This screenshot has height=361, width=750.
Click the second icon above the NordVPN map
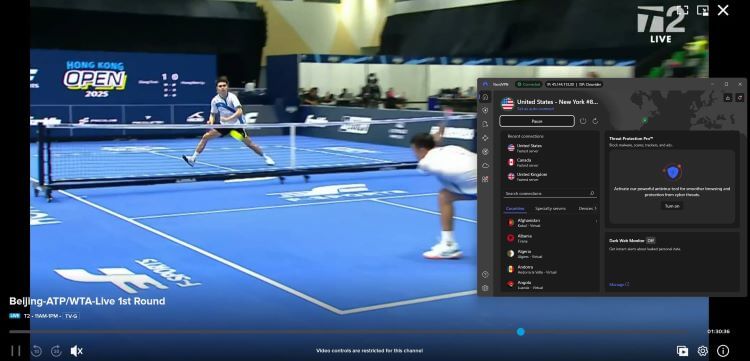[739, 98]
